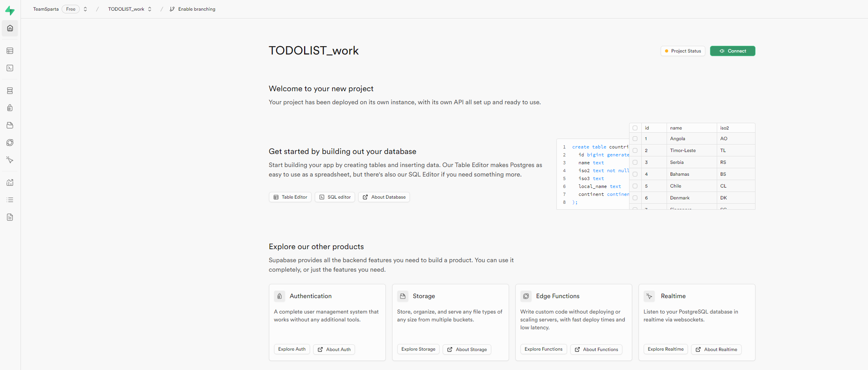This screenshot has height=370, width=868.
Task: Open About Storage link
Action: click(467, 349)
